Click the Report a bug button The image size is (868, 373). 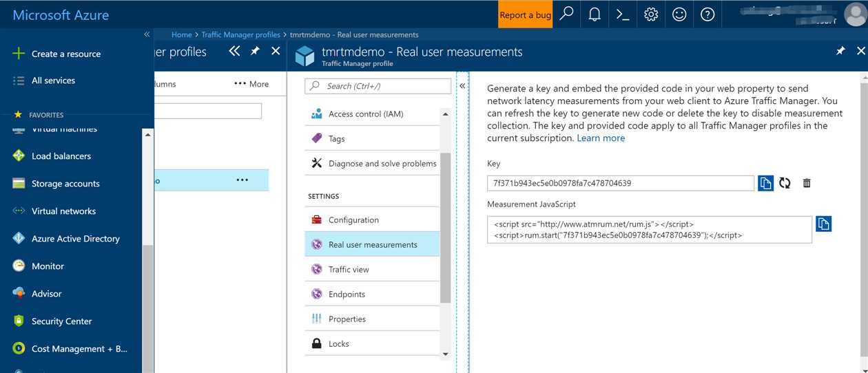coord(525,14)
